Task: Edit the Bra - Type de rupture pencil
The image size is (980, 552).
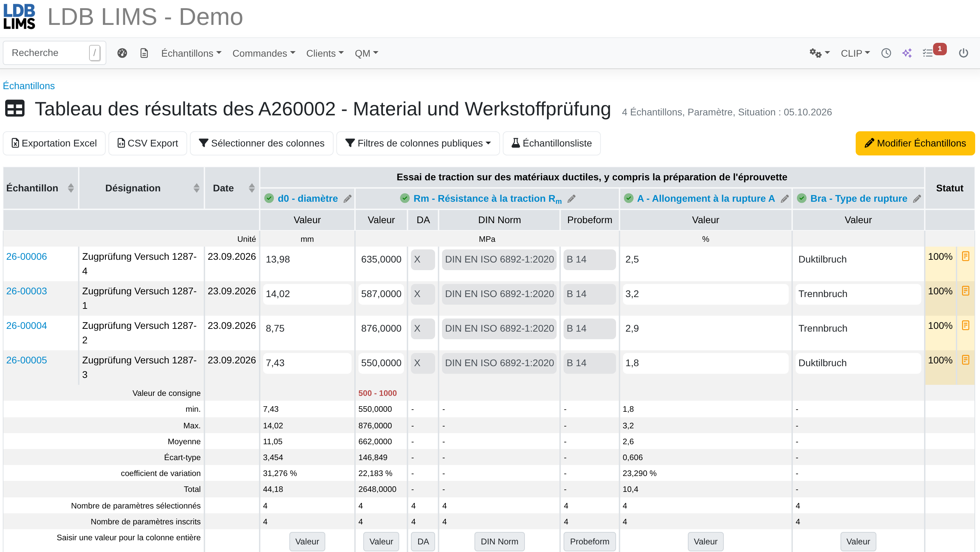Action: coord(917,199)
